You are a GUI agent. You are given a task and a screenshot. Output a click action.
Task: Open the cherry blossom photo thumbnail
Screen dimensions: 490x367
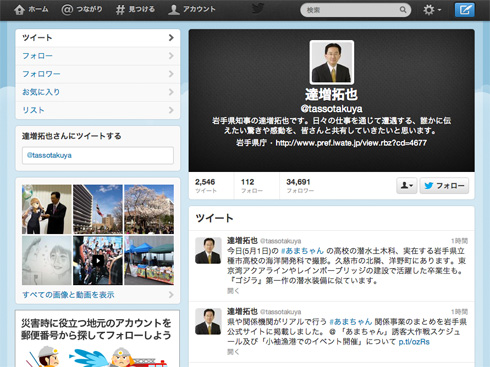pyautogui.click(x=149, y=209)
